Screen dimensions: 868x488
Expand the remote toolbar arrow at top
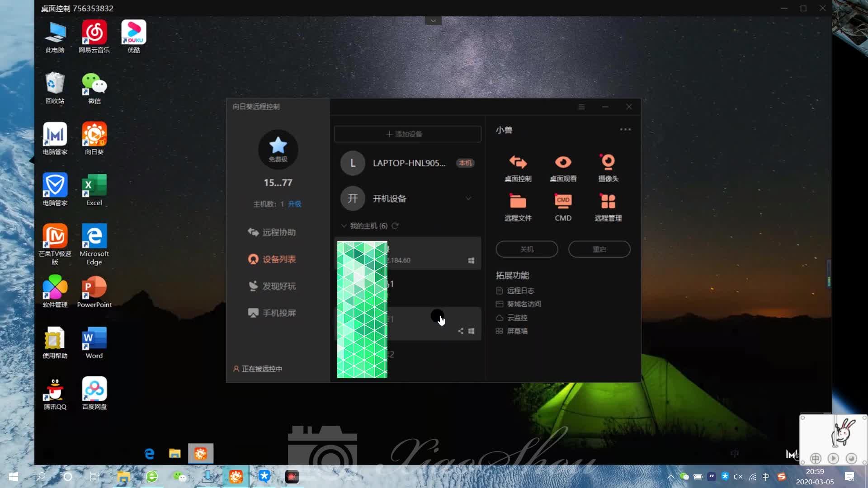point(433,21)
